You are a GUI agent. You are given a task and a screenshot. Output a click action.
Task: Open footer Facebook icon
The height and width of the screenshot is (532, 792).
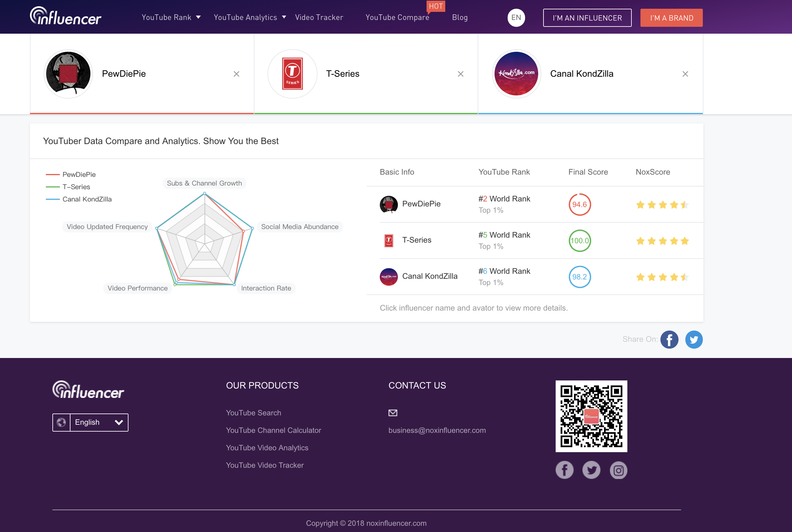(x=564, y=470)
